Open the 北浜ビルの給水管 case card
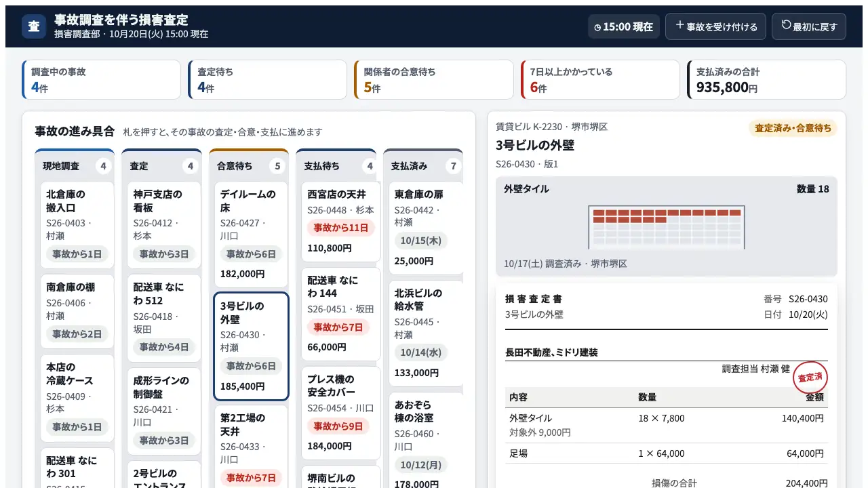The height and width of the screenshot is (488, 868). pyautogui.click(x=426, y=333)
